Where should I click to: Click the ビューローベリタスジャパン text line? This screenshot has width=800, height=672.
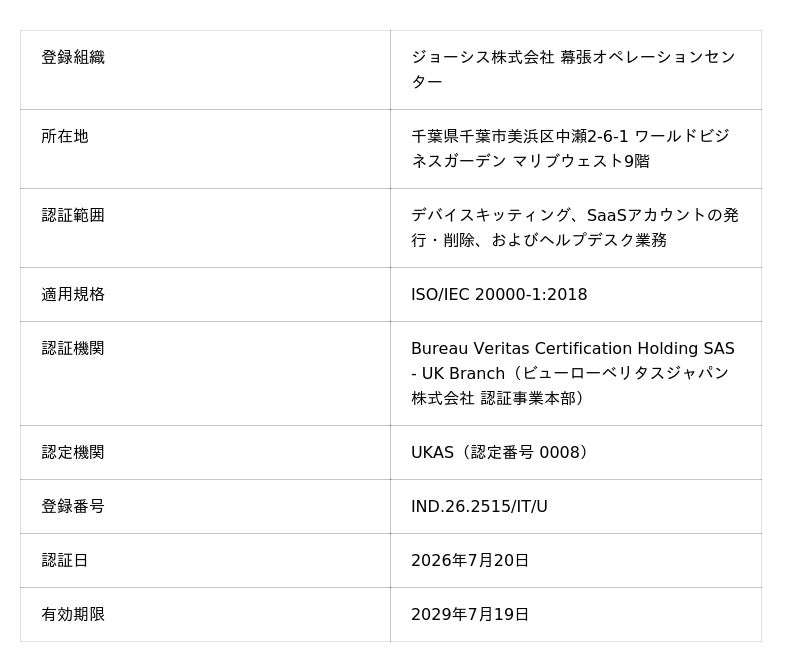(x=570, y=373)
